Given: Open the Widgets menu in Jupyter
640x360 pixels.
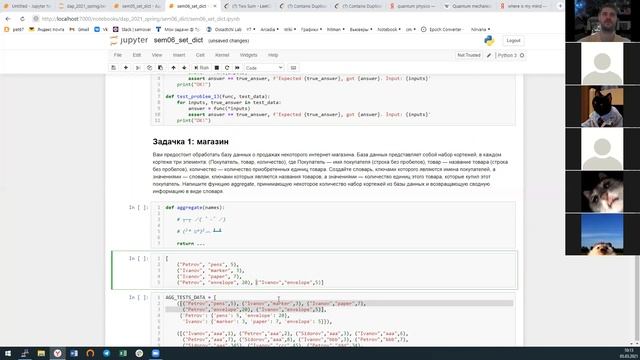Looking at the screenshot, I should coord(249,55).
